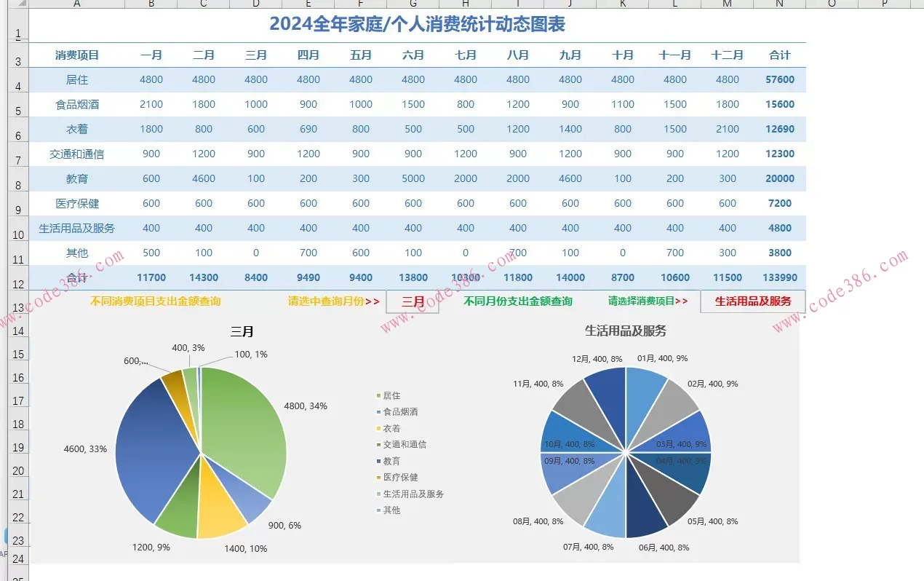Click the 生活用品及服务 chart title of right pie
The width and height of the screenshot is (924, 581).
[x=626, y=331]
